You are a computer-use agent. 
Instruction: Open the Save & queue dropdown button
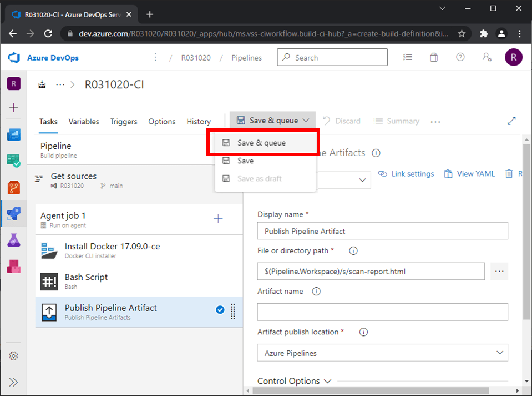pyautogui.click(x=273, y=120)
